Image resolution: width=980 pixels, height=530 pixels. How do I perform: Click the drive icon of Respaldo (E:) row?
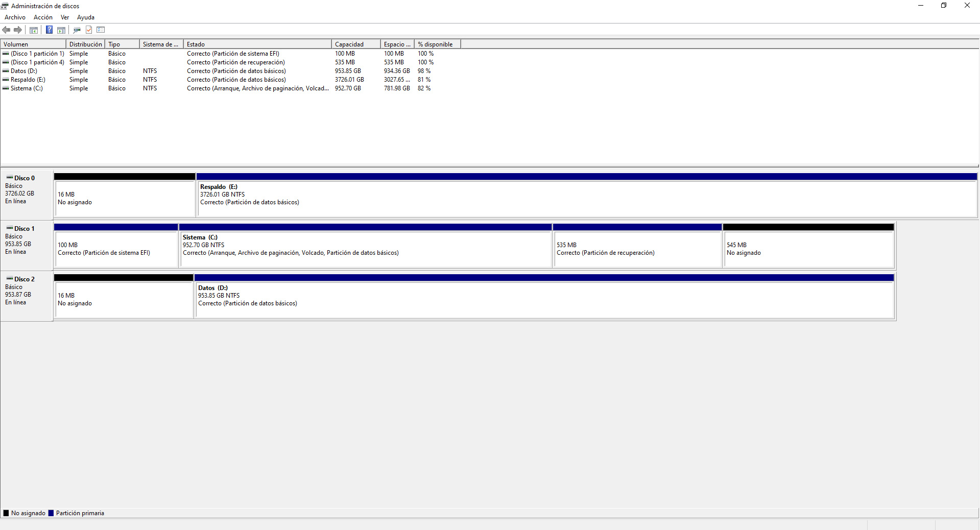point(6,80)
